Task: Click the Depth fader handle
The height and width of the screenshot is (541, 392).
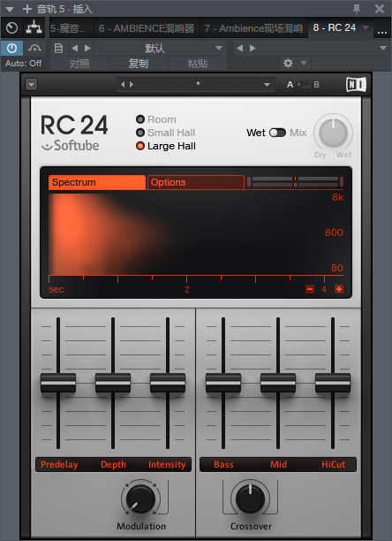Action: (x=113, y=383)
